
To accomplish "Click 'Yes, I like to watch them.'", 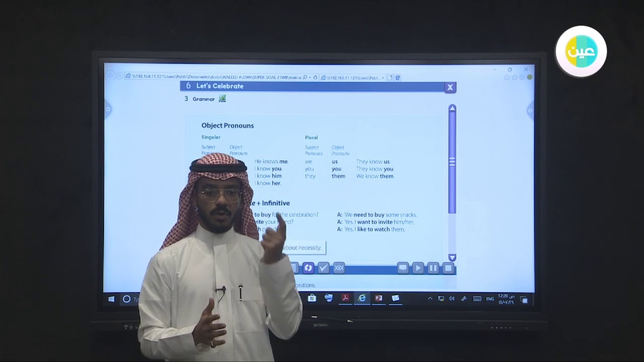I will [374, 229].
